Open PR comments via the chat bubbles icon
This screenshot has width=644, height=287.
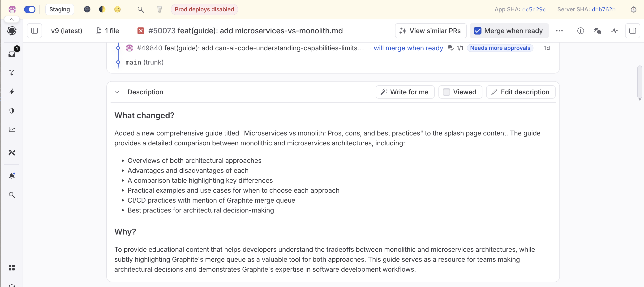click(598, 31)
